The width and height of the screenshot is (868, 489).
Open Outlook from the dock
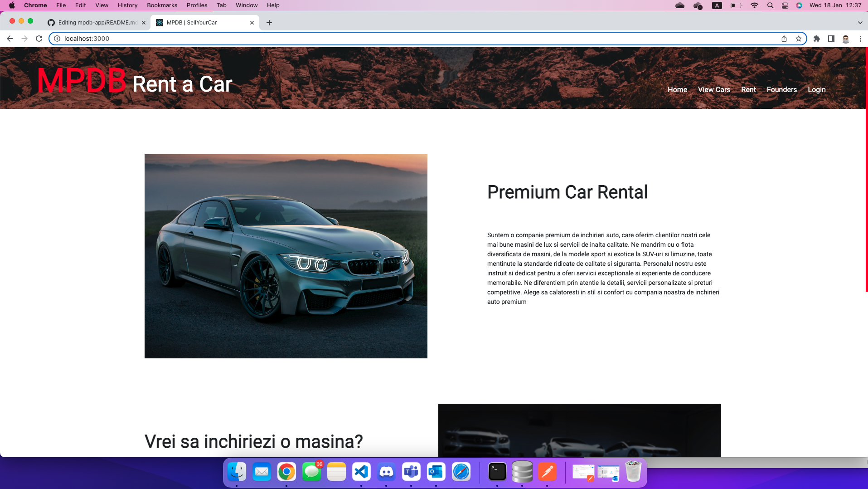tap(436, 472)
